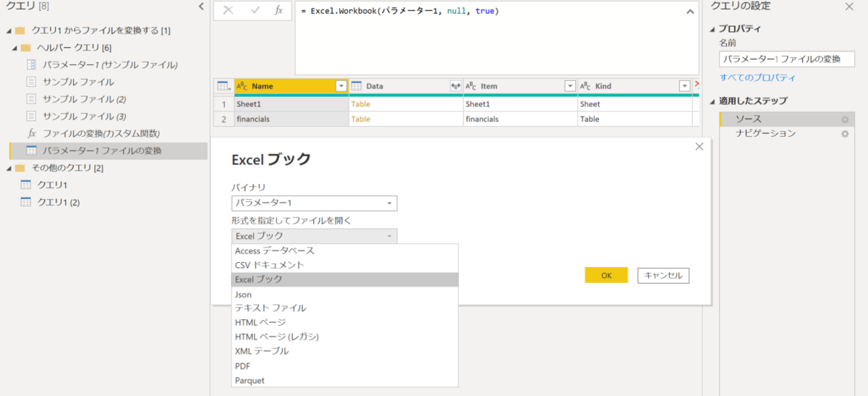Open the バイナリ parameter dropdown
The width and height of the screenshot is (868, 396).
coord(314,203)
